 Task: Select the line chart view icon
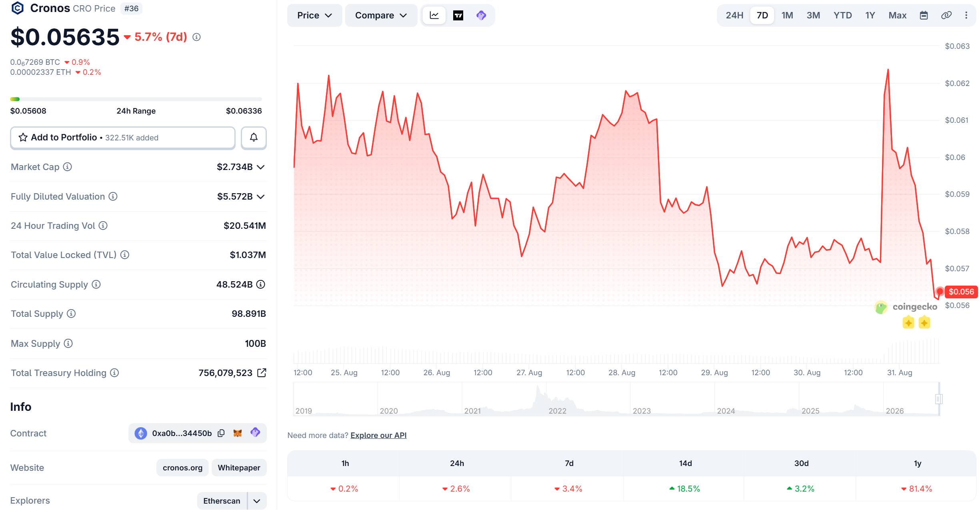434,16
